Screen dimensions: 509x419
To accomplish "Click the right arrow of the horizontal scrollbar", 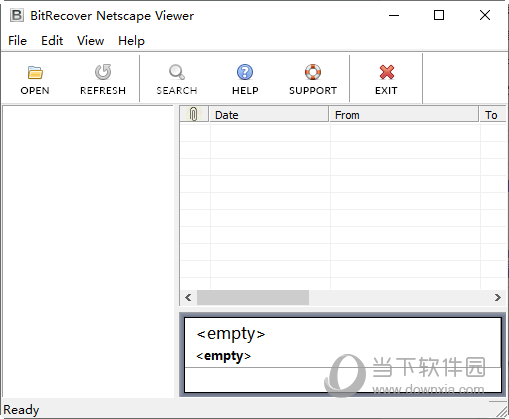I will click(498, 297).
